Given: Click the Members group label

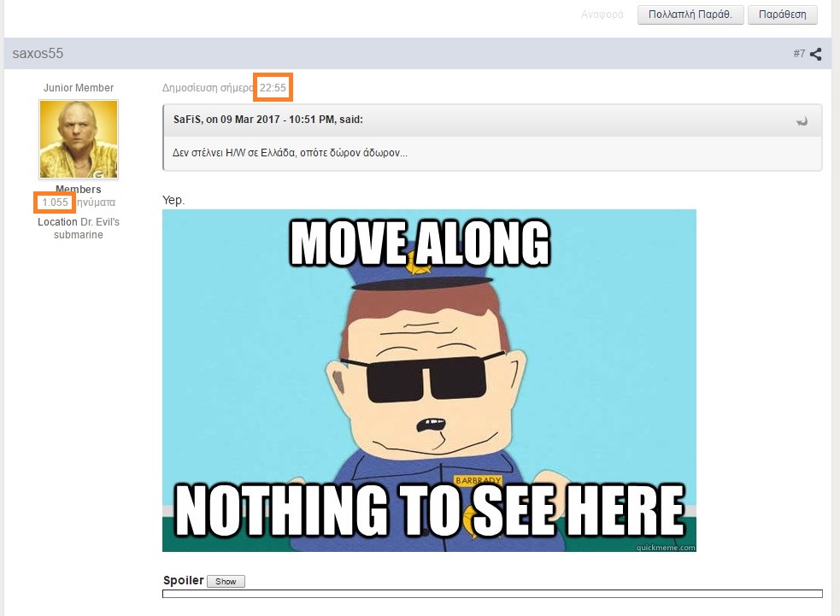Looking at the screenshot, I should point(79,189).
